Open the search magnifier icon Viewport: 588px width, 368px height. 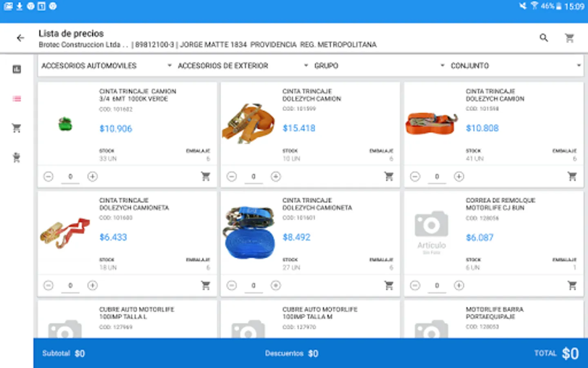(543, 38)
